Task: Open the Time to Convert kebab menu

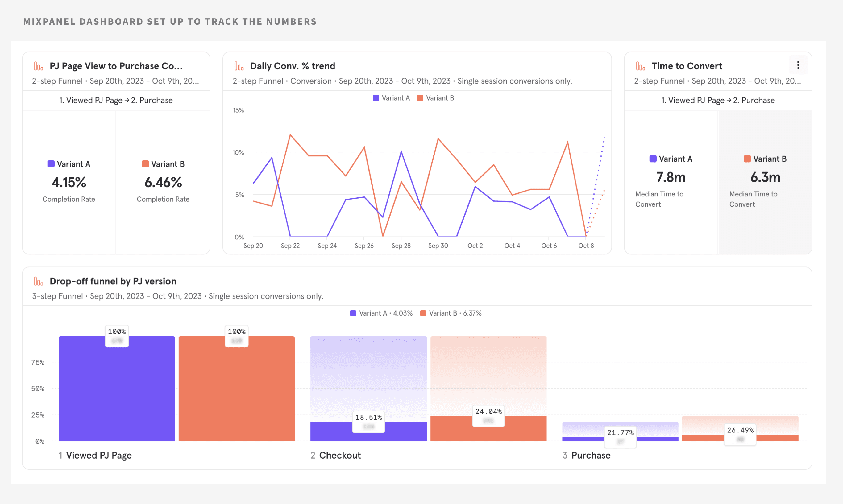Action: 798,65
